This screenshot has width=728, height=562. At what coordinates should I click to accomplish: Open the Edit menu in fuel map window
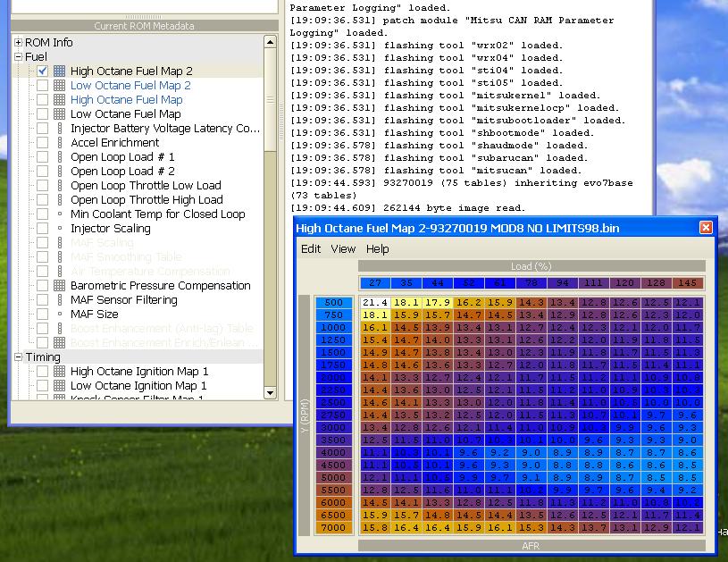(310, 249)
